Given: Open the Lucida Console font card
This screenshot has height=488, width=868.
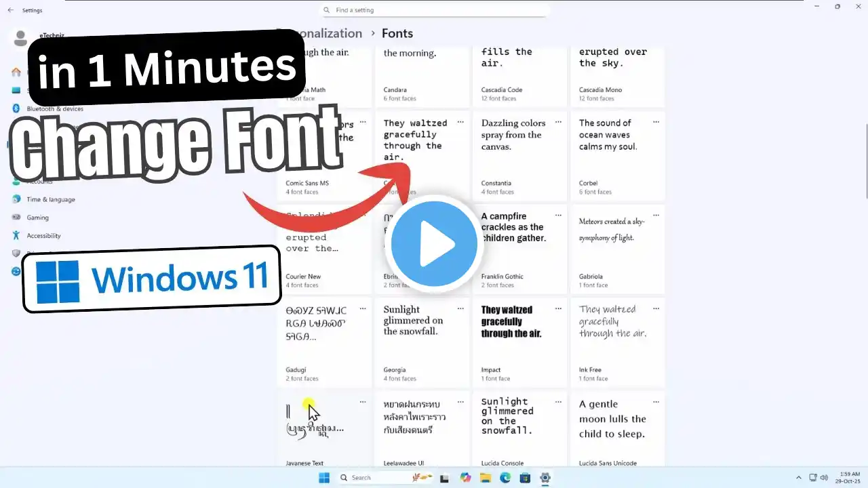Looking at the screenshot, I should pos(519,430).
